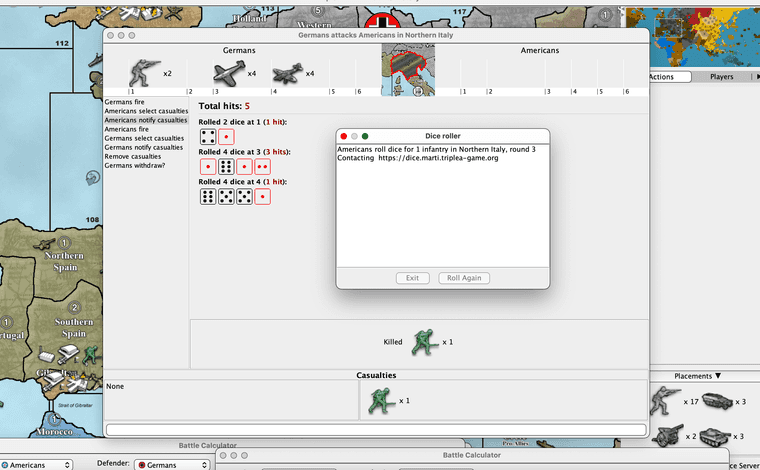
Task: Click the world minimap in the top-right corner
Action: 693,37
